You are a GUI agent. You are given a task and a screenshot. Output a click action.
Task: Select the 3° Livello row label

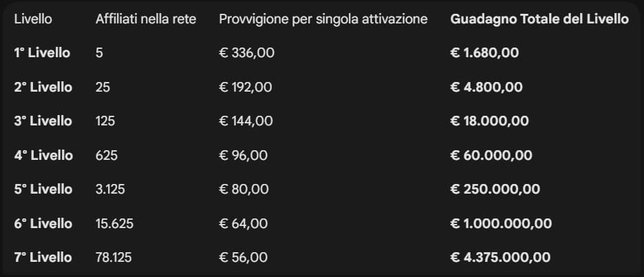pyautogui.click(x=43, y=121)
